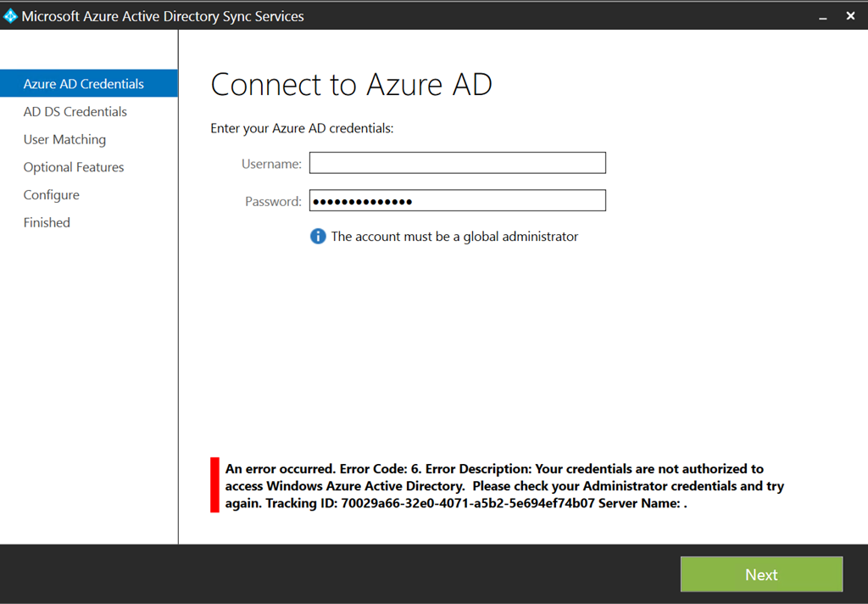Viewport: 868px width, 604px height.
Task: Click the red error indicator bar
Action: tap(214, 485)
